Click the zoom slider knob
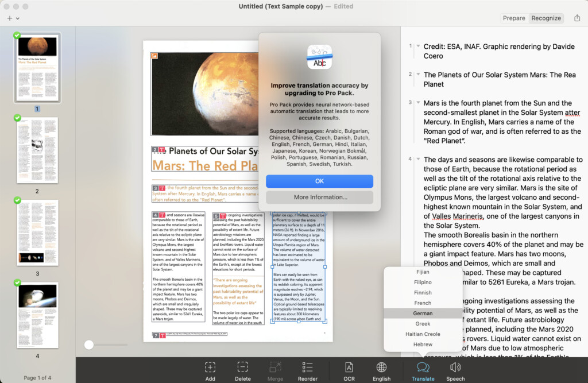Screen dimensions: 588x383 pyautogui.click(x=89, y=345)
